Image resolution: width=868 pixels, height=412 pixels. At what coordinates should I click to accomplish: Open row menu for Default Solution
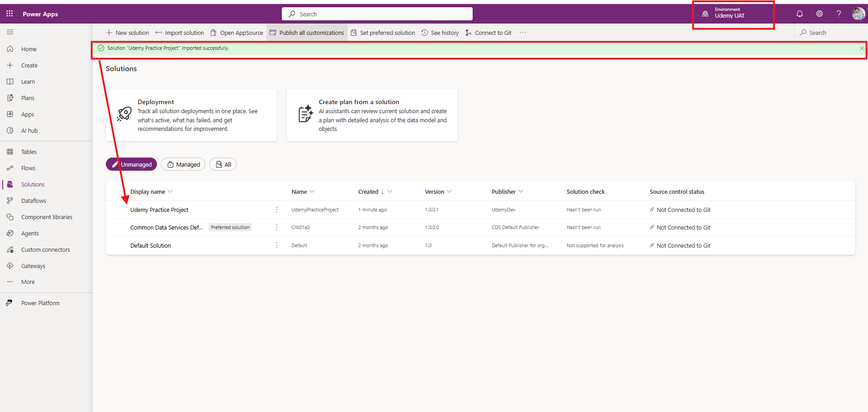coord(277,245)
